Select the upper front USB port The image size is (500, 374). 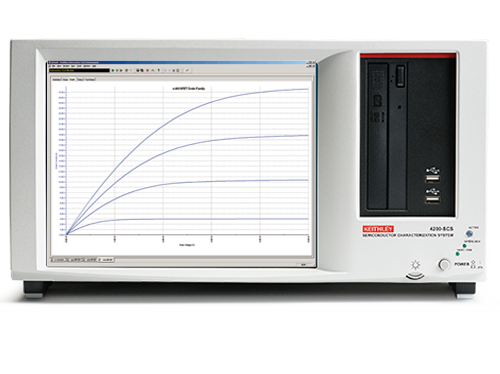[x=432, y=175]
